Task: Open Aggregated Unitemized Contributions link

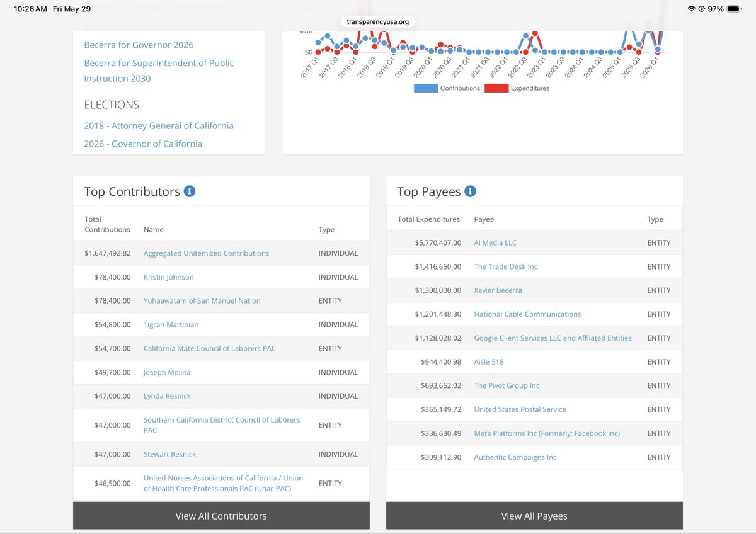Action: tap(206, 253)
